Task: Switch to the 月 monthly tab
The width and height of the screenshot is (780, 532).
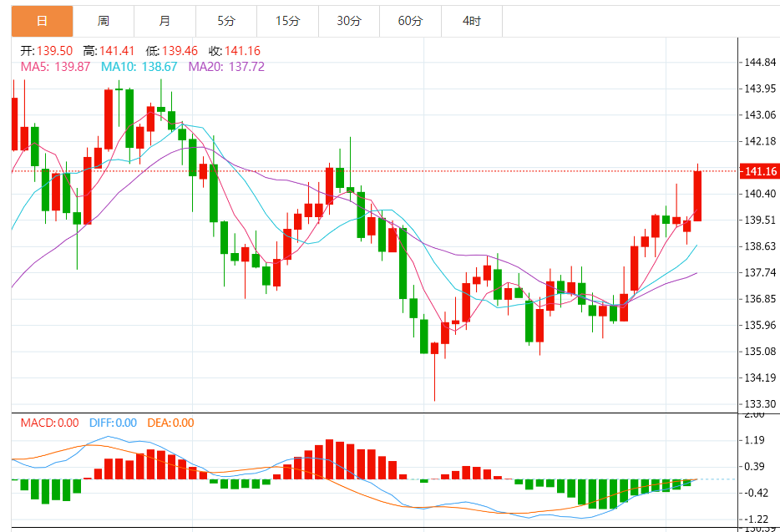Action: [x=165, y=21]
